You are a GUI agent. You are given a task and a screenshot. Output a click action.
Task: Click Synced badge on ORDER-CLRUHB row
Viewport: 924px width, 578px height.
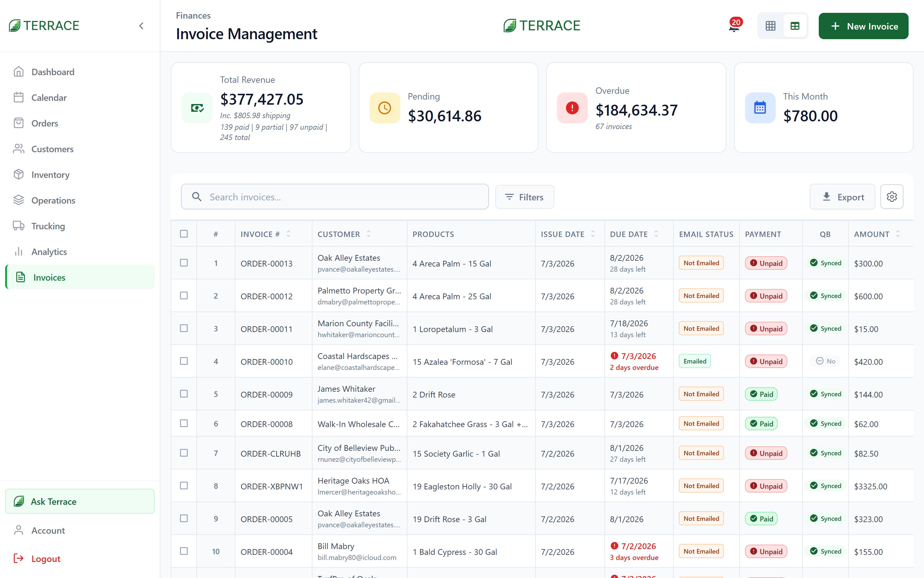pos(825,453)
